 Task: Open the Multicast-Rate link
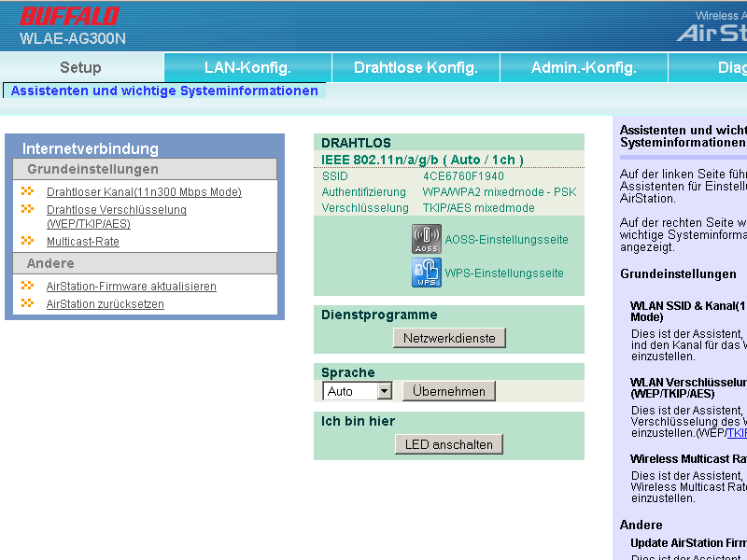pyautogui.click(x=83, y=242)
